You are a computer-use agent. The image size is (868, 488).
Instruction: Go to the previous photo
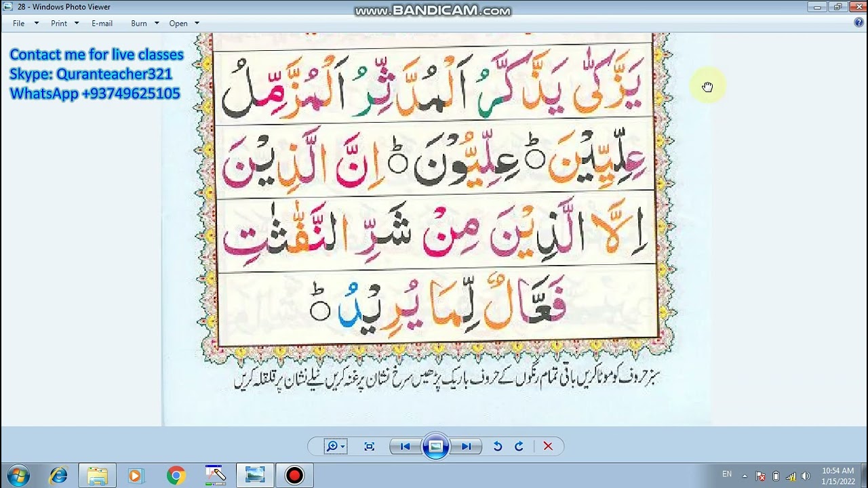405,446
